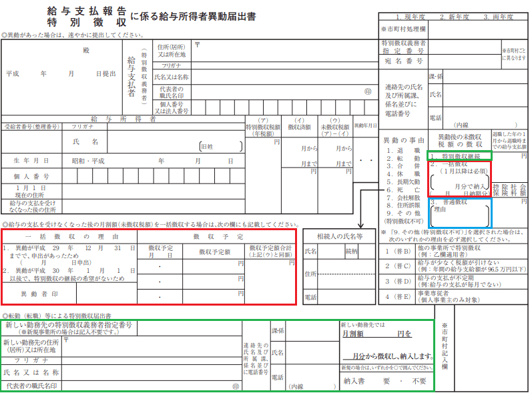
Task: Click the '旧姓' bracket field
Action: (220, 147)
